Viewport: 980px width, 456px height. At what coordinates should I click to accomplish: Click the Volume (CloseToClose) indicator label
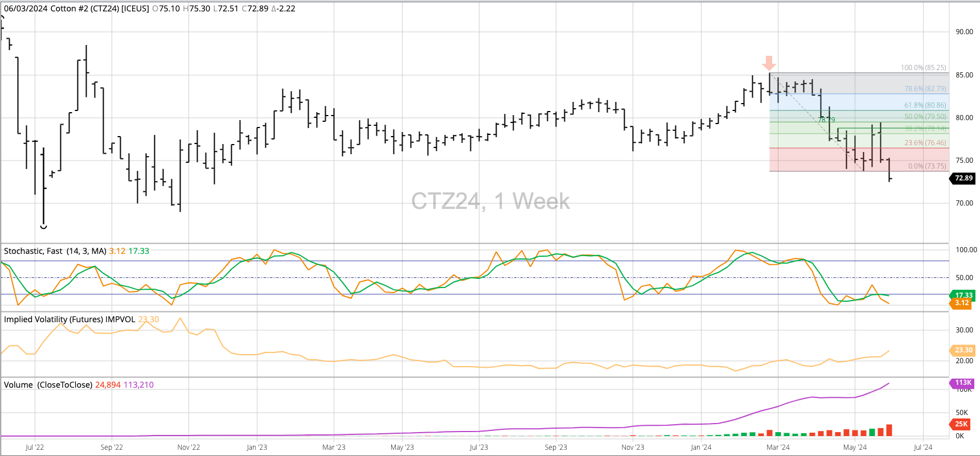pyautogui.click(x=48, y=385)
